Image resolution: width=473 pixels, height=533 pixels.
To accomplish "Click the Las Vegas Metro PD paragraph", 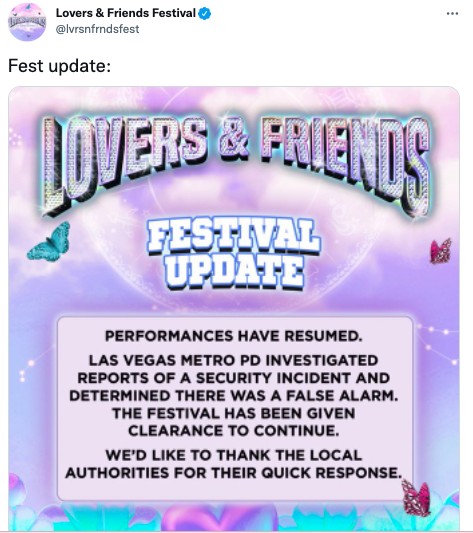I will tap(234, 396).
